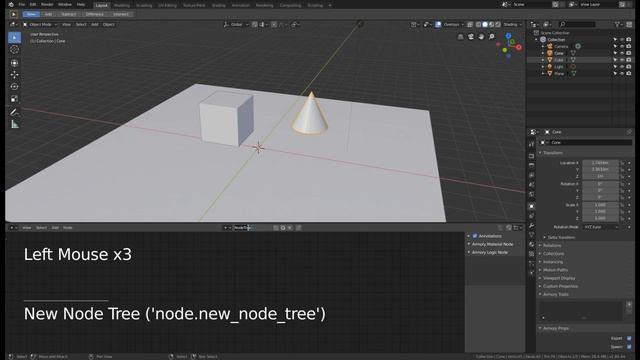This screenshot has height=360, width=640.
Task: Select the Cube row in outliner
Action: tap(580, 60)
